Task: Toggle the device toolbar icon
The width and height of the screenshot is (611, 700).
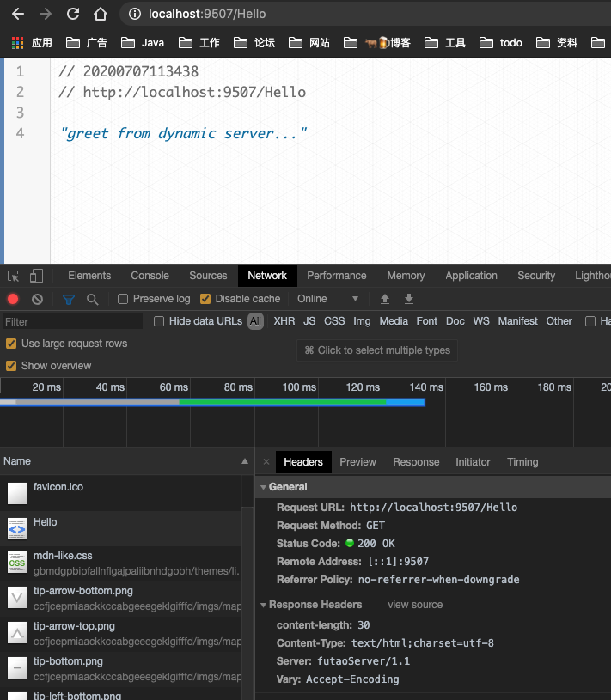Action: (x=36, y=276)
